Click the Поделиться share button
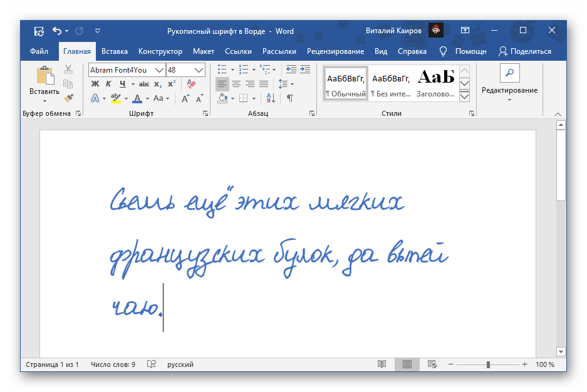The image size is (587, 392). (525, 51)
